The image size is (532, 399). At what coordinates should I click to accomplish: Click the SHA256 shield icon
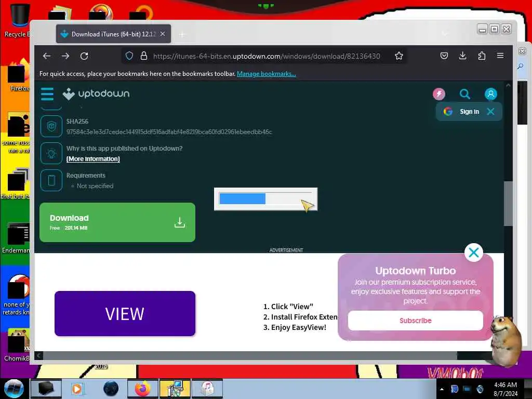click(51, 127)
